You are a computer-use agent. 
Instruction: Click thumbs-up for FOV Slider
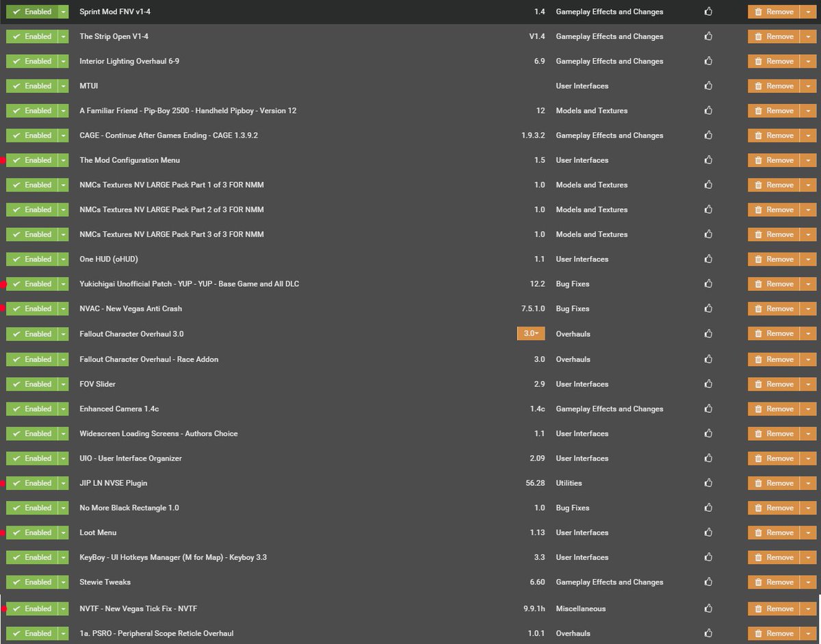[708, 384]
